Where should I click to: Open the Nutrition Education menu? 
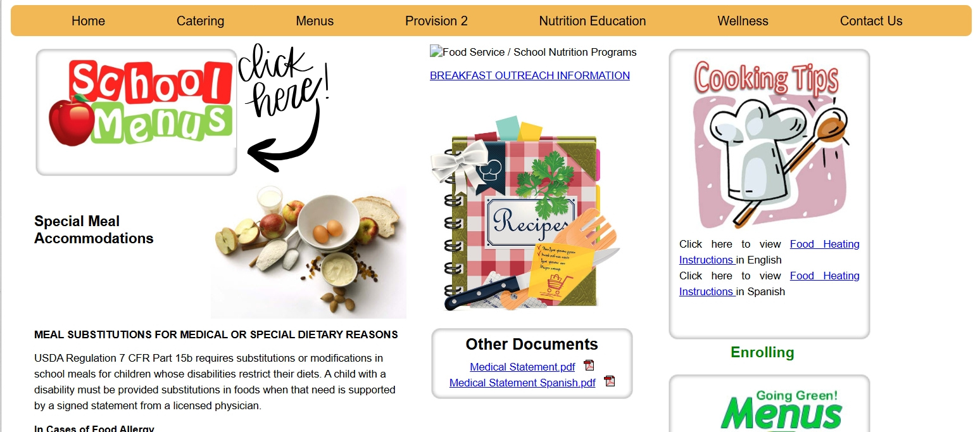coord(593,21)
